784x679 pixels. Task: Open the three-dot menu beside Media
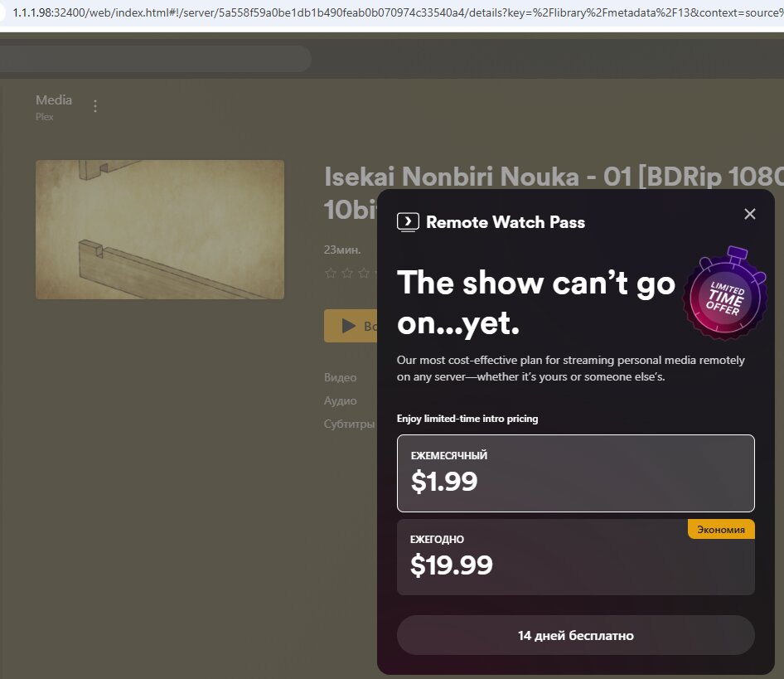tap(95, 106)
